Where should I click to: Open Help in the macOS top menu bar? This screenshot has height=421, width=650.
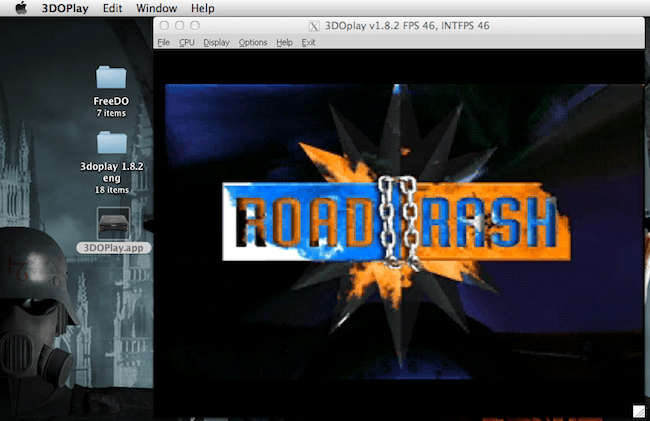pos(203,8)
